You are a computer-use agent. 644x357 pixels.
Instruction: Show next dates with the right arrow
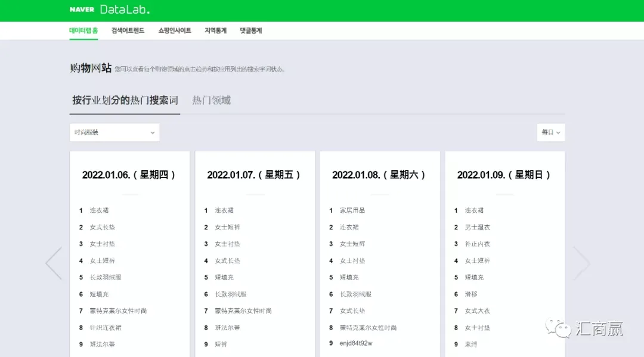click(x=581, y=263)
